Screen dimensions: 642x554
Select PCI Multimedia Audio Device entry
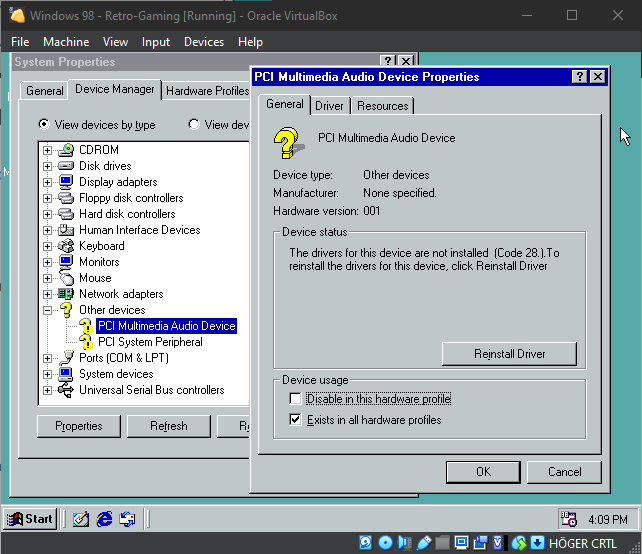(x=167, y=326)
